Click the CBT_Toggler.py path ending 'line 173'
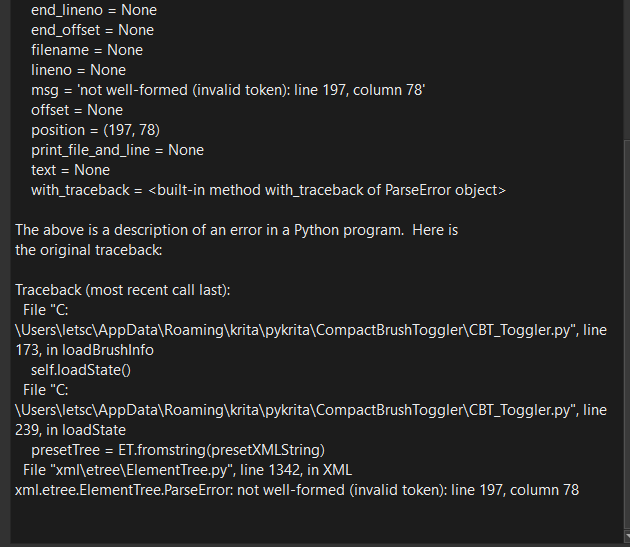Viewport: 630px width, 547px height. coord(310,330)
